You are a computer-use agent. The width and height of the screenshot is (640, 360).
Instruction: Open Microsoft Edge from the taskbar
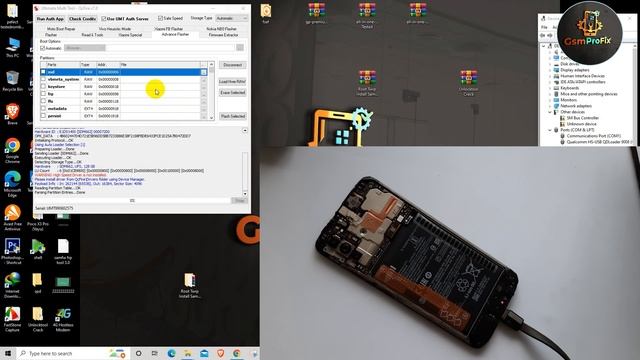click(x=171, y=353)
